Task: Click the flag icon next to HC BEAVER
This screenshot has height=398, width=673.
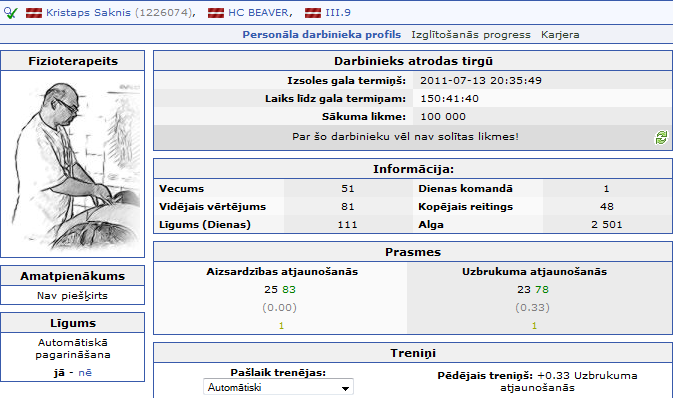Action: click(x=216, y=13)
